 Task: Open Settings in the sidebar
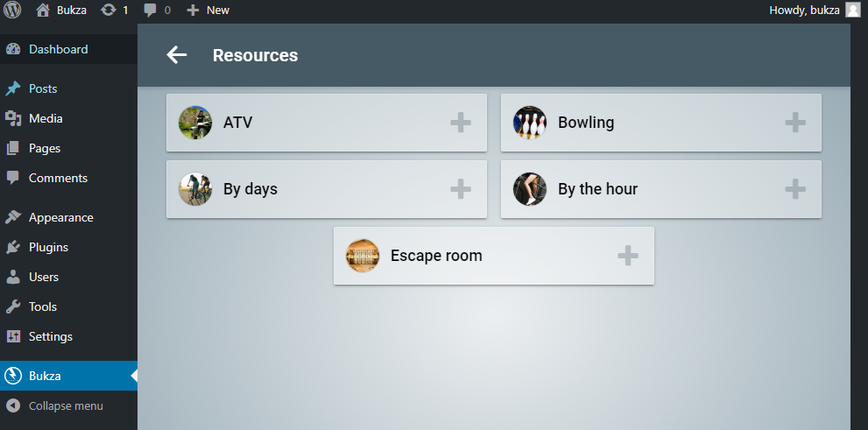[x=50, y=336]
